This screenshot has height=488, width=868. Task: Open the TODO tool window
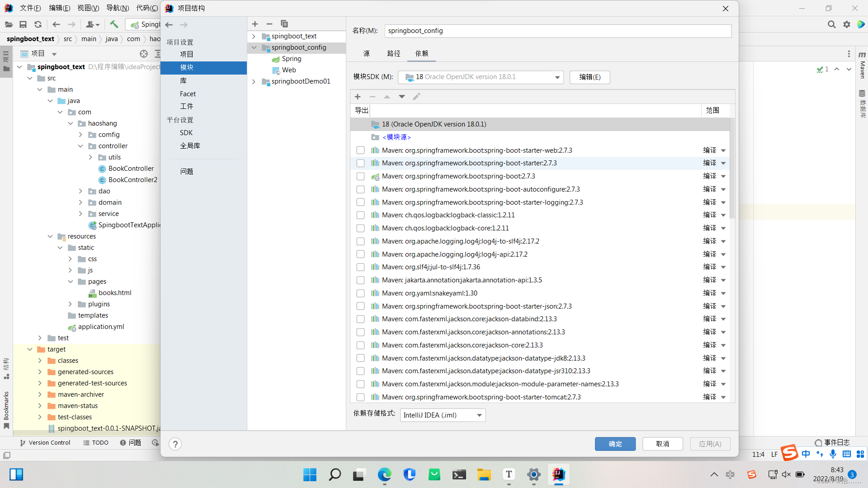tap(96, 443)
